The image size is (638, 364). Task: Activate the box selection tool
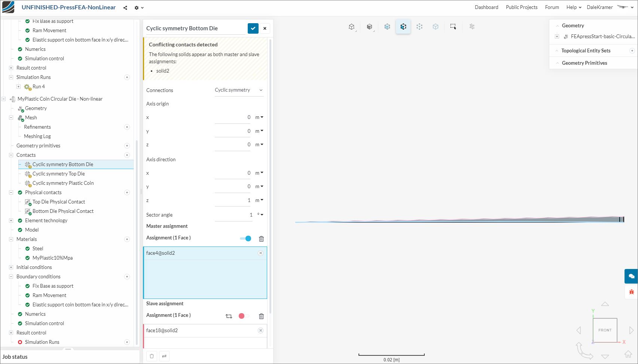(x=453, y=27)
